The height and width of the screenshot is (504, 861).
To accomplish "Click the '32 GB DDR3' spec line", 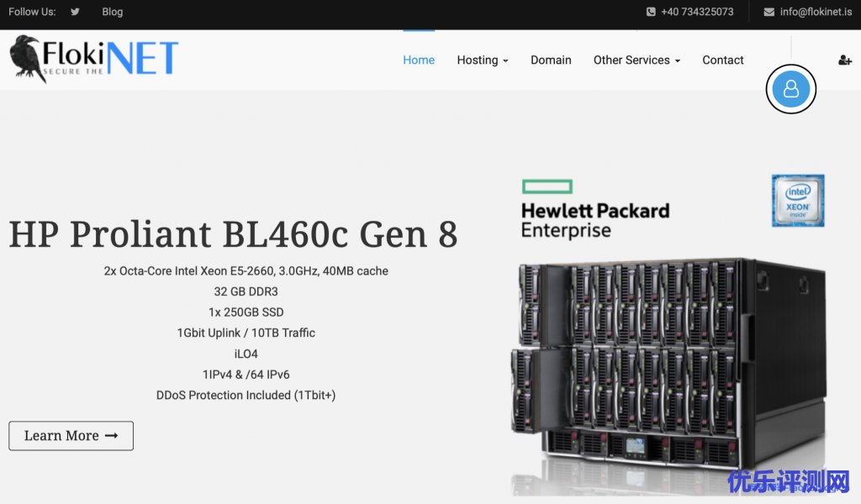I will (x=246, y=291).
